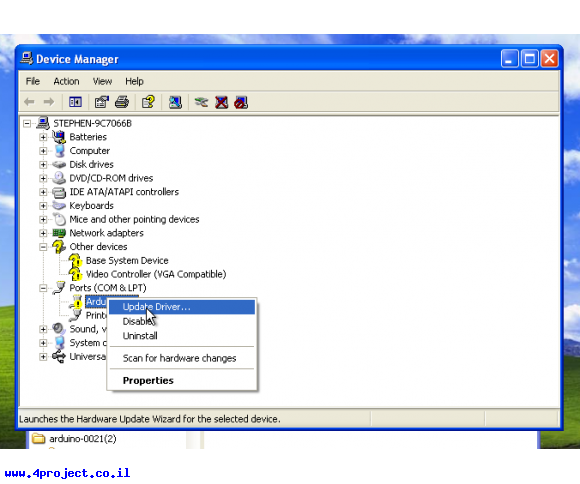
Task: Select DVD/CD-ROM drives label
Action: point(111,178)
